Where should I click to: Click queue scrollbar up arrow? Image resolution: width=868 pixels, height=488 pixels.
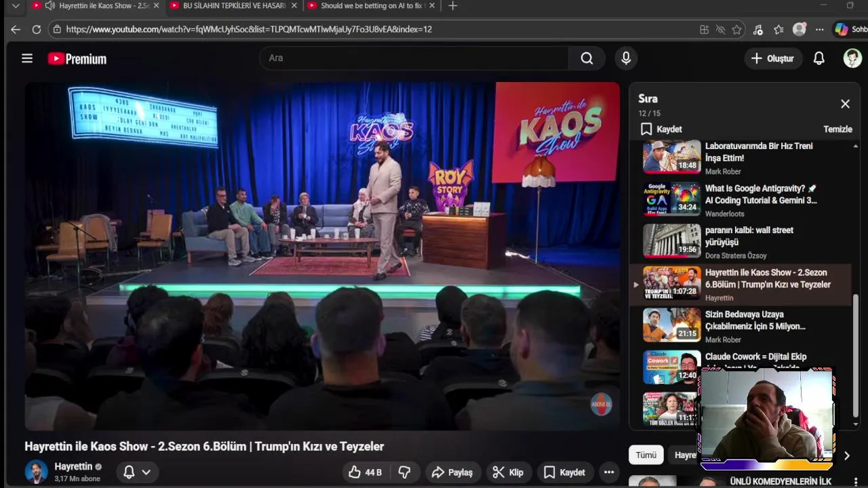point(855,146)
